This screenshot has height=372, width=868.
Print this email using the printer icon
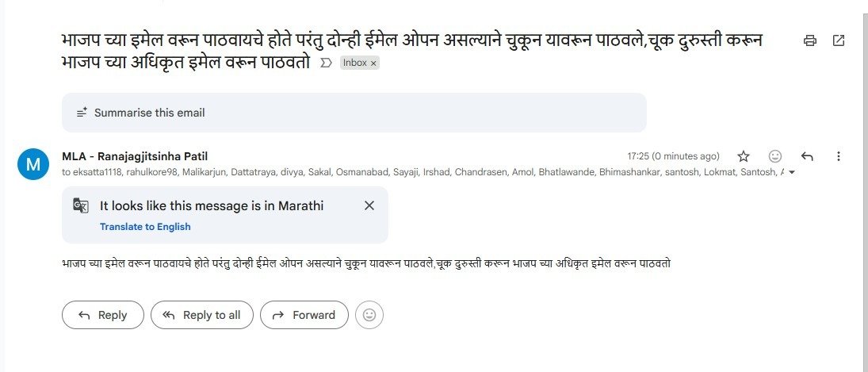[x=809, y=40]
